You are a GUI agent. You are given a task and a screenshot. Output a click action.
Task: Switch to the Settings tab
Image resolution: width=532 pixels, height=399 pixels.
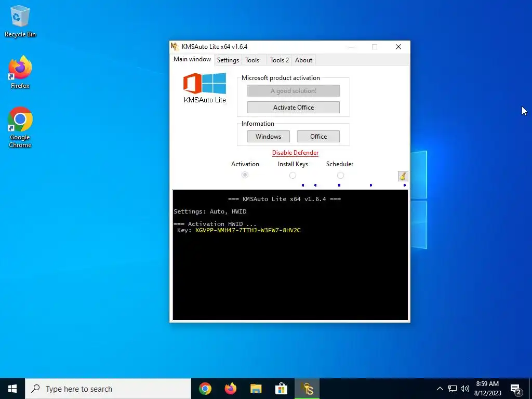pos(228,60)
